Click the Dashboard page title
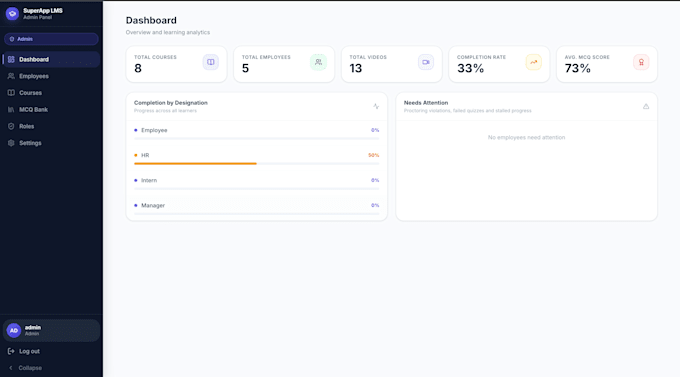 (x=151, y=20)
